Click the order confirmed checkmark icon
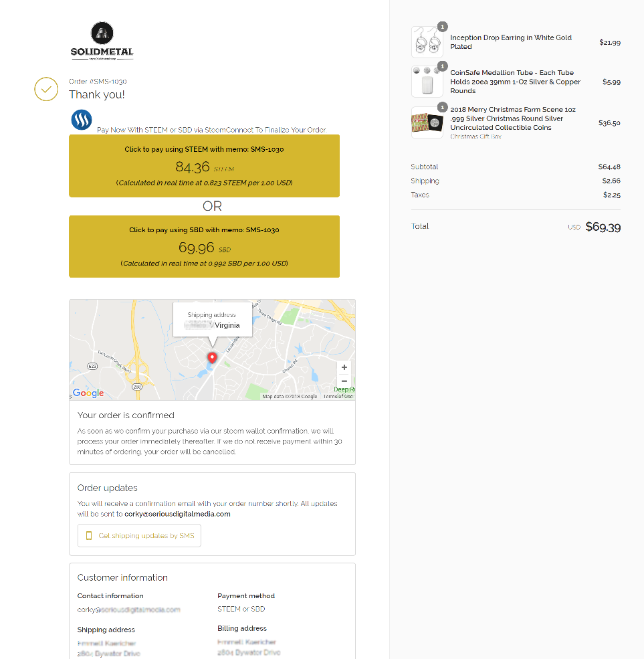The height and width of the screenshot is (659, 644). pyautogui.click(x=46, y=89)
